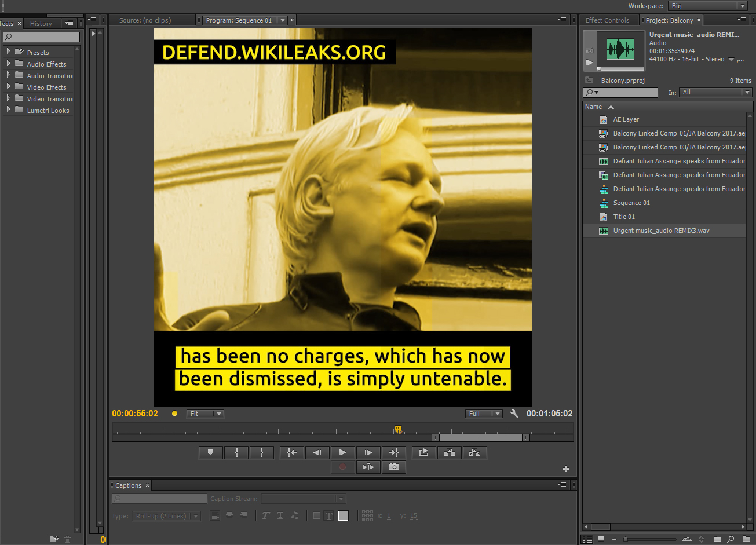Select the Project: Balcony tab

point(670,20)
